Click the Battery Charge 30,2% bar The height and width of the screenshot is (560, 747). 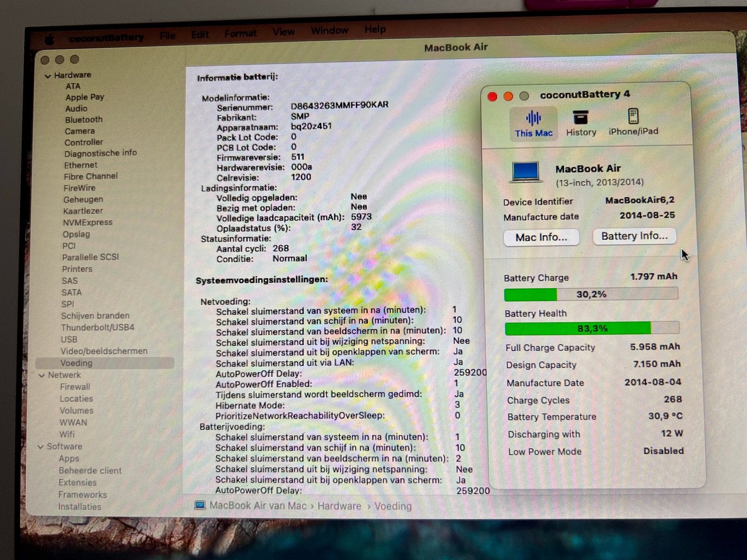coord(591,294)
